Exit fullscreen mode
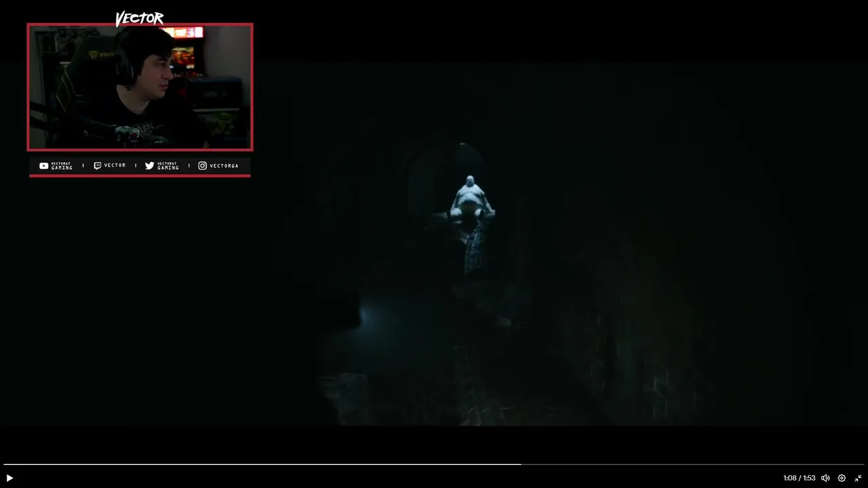Image resolution: width=868 pixels, height=488 pixels. click(x=858, y=478)
